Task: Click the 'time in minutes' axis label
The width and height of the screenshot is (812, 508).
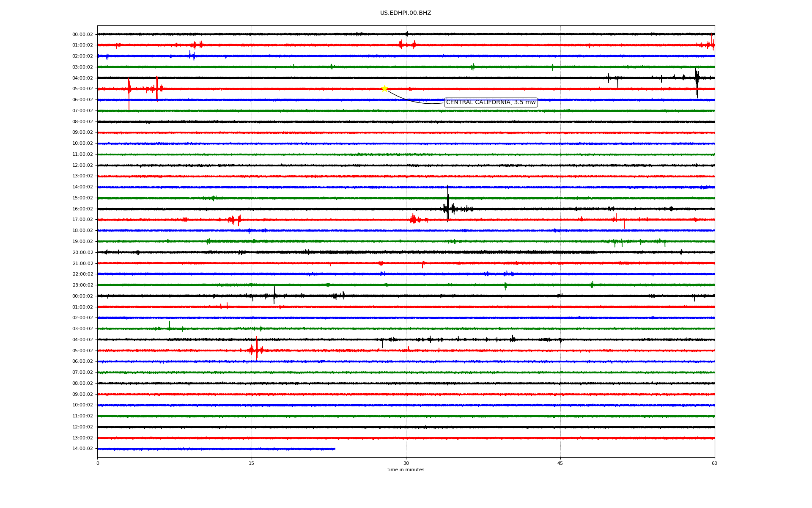Action: tap(405, 470)
